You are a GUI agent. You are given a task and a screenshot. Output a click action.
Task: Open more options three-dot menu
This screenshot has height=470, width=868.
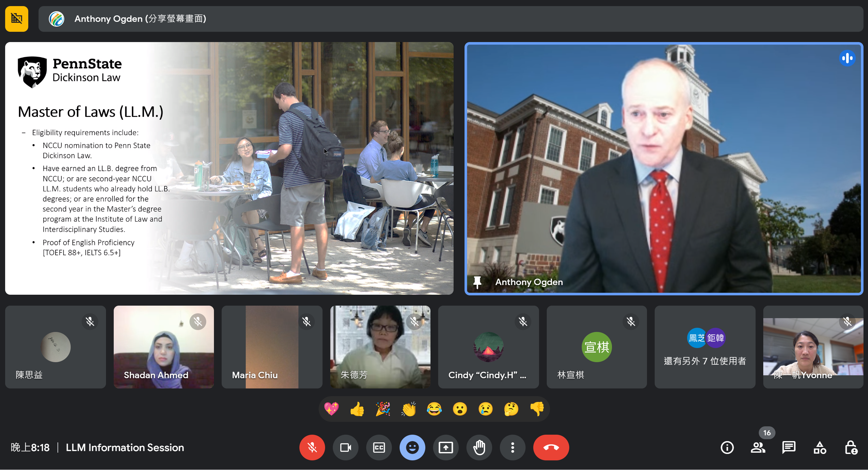512,448
